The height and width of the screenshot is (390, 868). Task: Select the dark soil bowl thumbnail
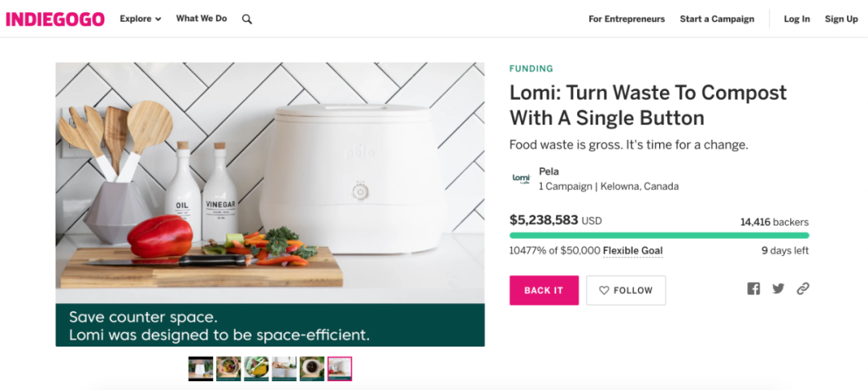click(312, 368)
